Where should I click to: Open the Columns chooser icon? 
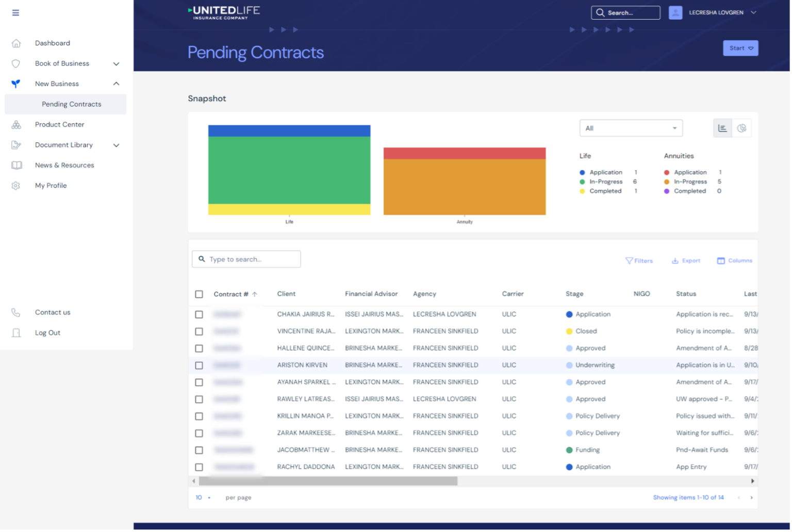point(721,261)
